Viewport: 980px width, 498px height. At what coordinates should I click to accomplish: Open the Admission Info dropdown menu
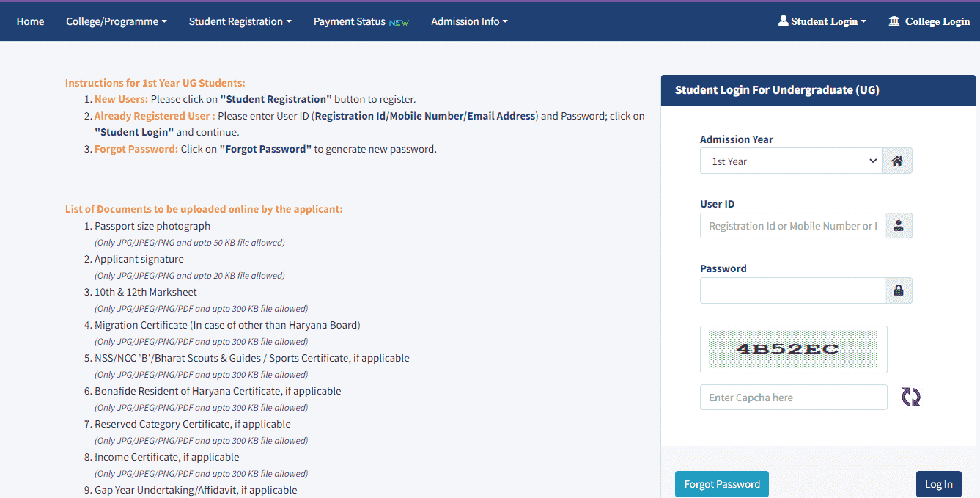[x=469, y=21]
